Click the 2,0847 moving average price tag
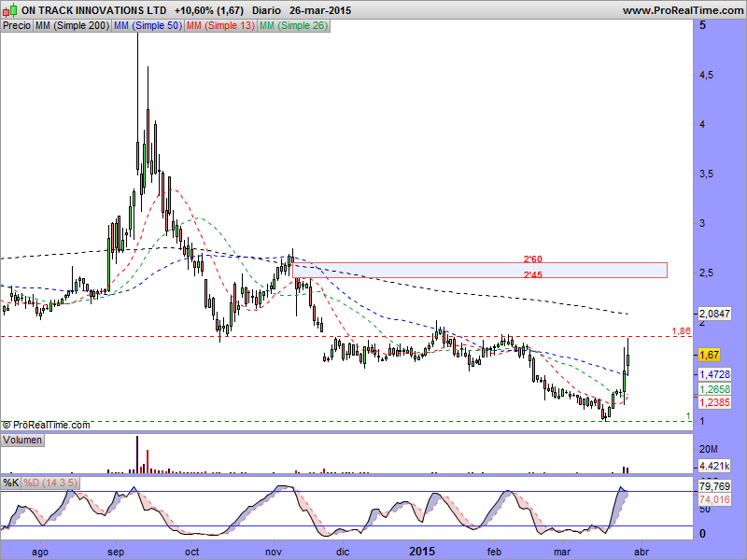 click(x=714, y=314)
